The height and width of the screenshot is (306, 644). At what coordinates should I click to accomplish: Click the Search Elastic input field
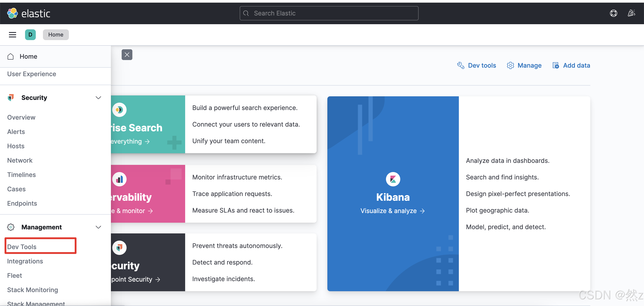pyautogui.click(x=329, y=13)
